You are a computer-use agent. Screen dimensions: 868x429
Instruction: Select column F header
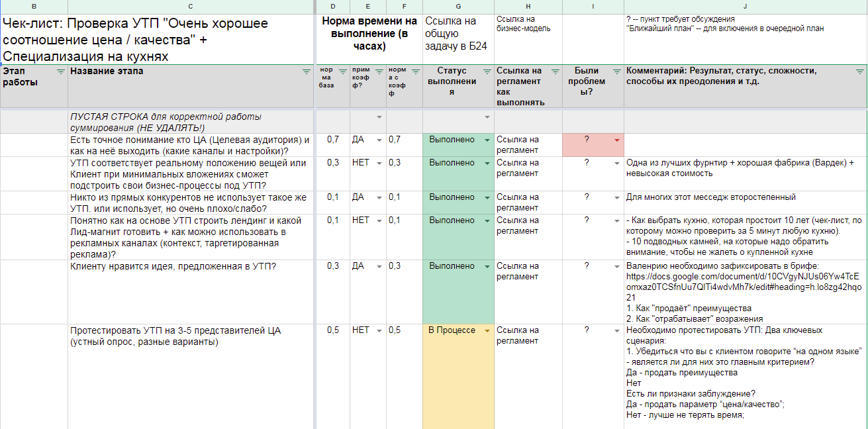coord(405,7)
